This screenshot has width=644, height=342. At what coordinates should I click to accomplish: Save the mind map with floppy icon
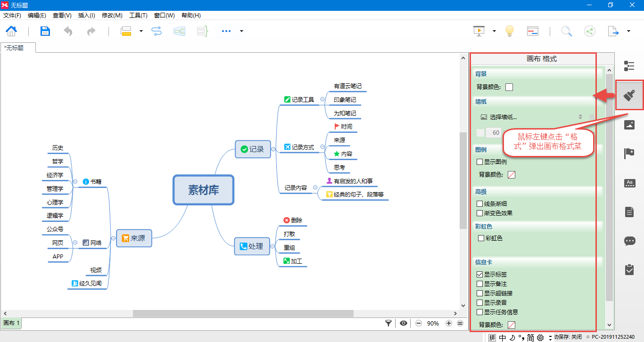tap(45, 32)
